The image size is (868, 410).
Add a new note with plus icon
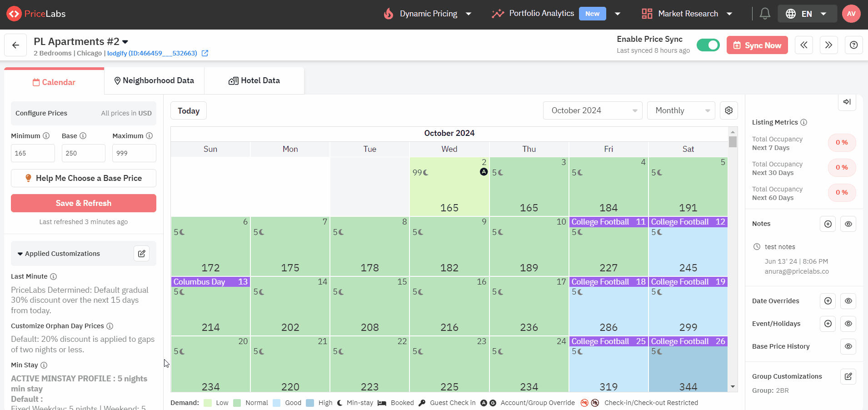[828, 224]
